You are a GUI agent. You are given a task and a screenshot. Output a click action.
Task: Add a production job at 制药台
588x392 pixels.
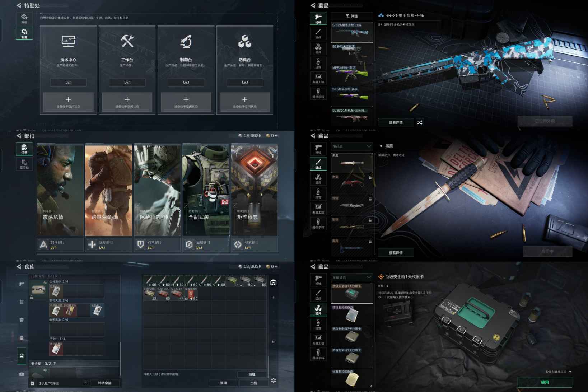(x=186, y=102)
